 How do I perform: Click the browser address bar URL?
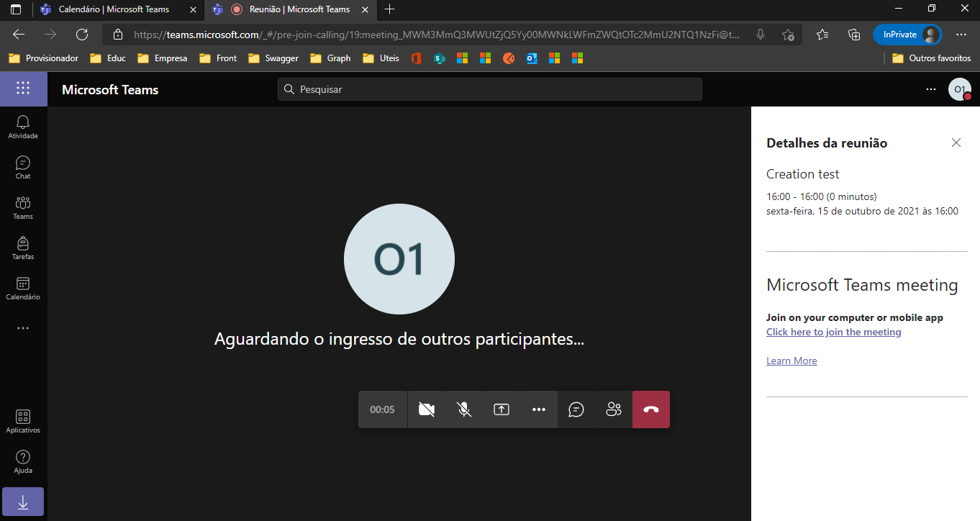437,35
